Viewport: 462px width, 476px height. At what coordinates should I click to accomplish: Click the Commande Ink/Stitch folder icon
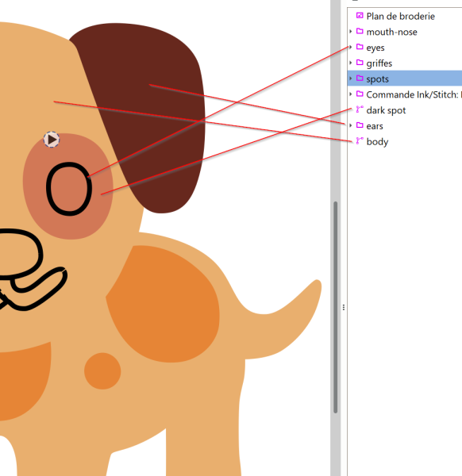click(x=360, y=94)
